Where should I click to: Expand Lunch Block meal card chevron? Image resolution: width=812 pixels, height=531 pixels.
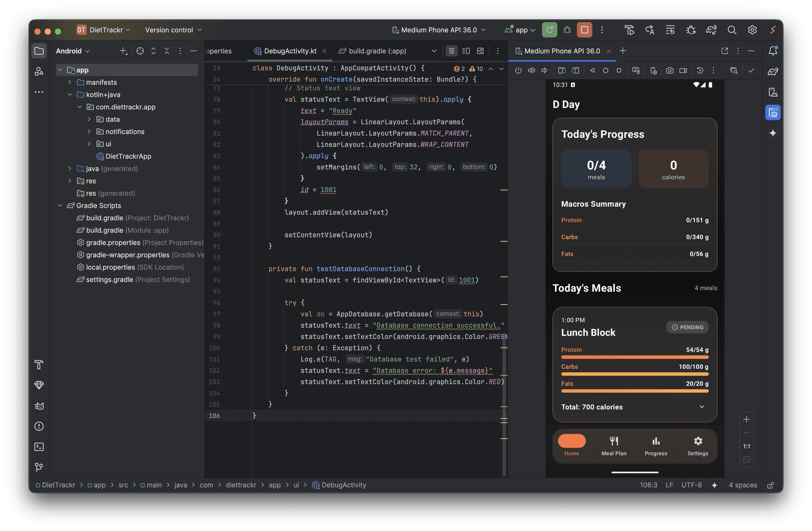tap(701, 406)
